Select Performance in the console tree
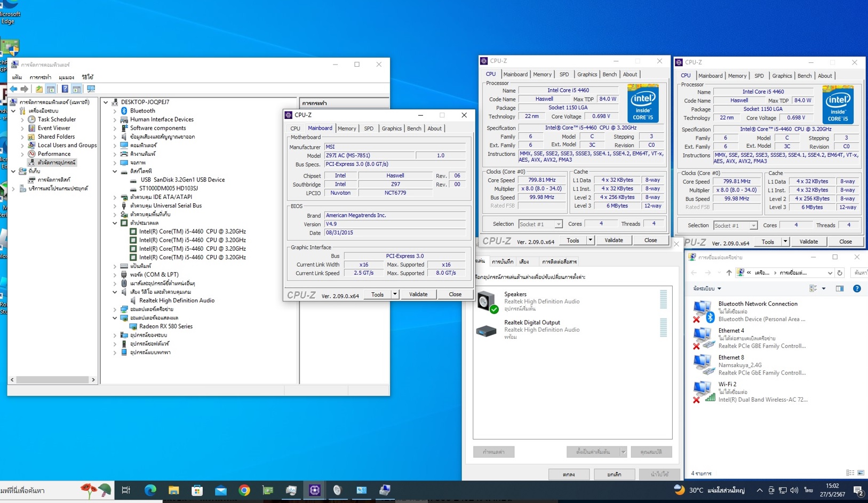This screenshot has width=868, height=503. [x=54, y=154]
